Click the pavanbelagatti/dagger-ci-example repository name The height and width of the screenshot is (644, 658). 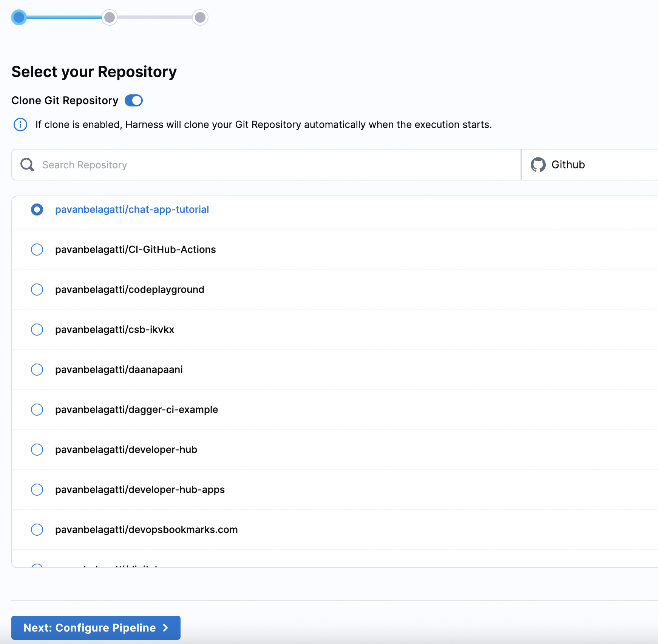click(x=136, y=410)
